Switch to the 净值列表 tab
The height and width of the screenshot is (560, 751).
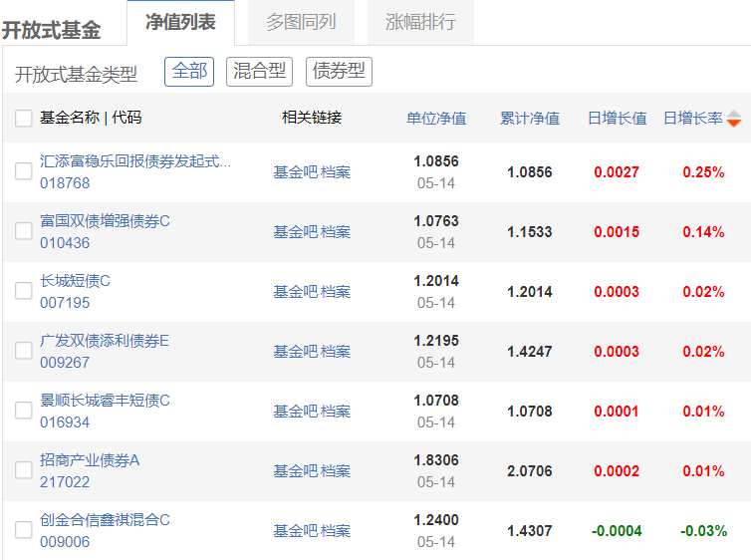tap(180, 22)
